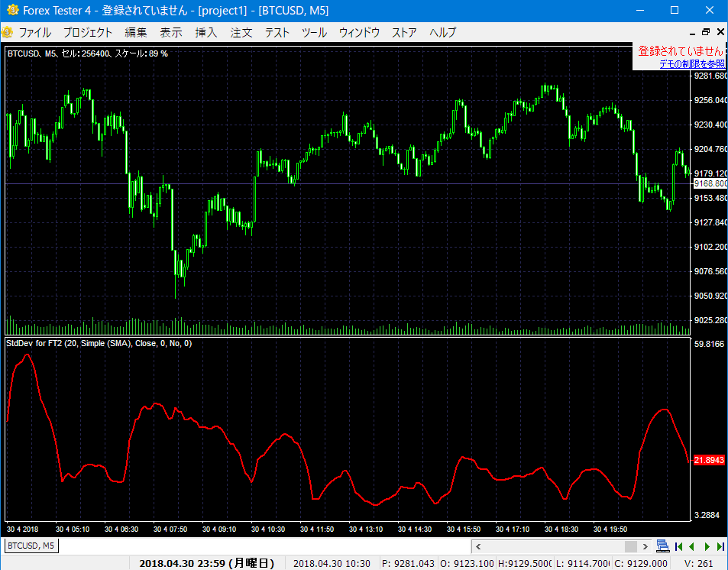This screenshot has height=570, width=728.
Task: Open the デモの制限を参照 link
Action: click(x=692, y=64)
